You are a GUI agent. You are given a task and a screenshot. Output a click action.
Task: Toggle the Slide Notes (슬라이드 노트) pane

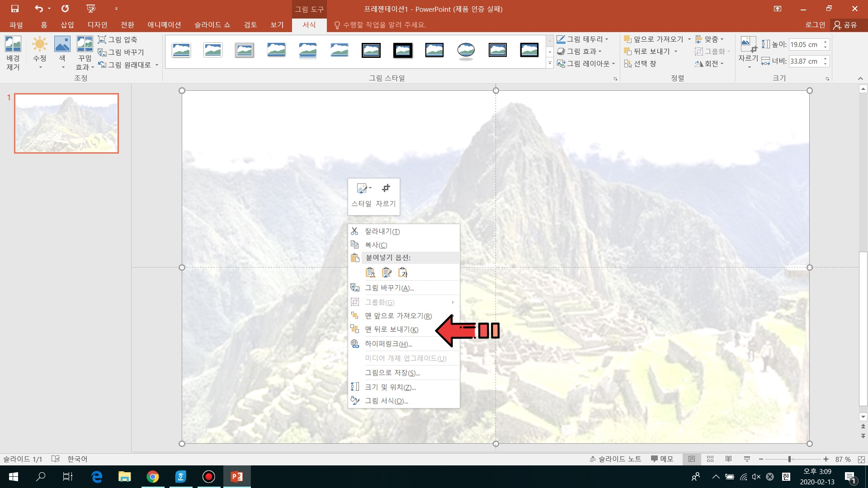point(615,459)
